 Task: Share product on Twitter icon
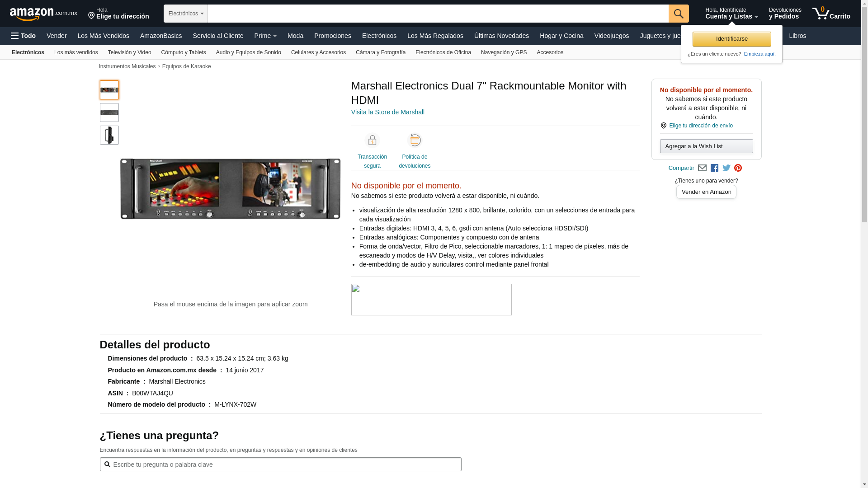click(726, 168)
